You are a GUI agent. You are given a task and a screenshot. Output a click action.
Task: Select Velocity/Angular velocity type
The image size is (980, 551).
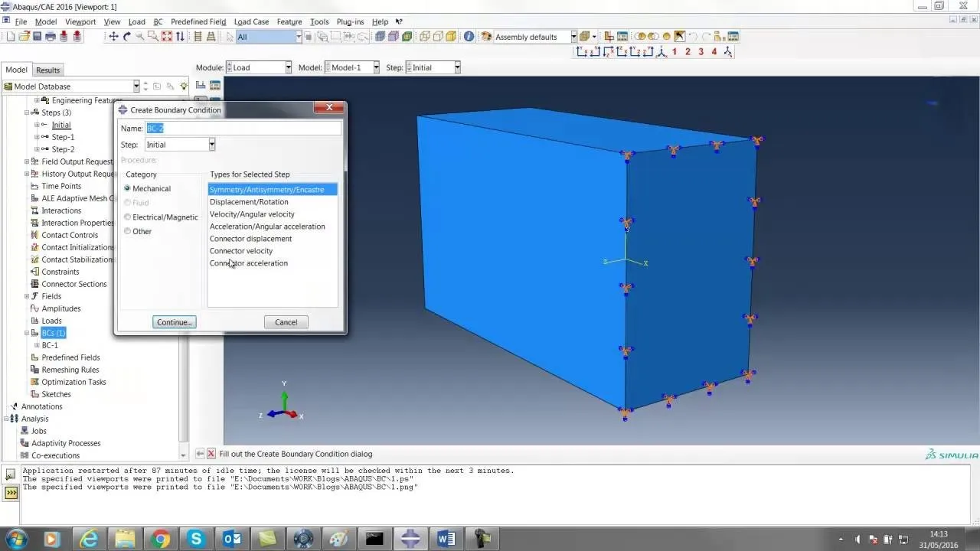coord(252,214)
